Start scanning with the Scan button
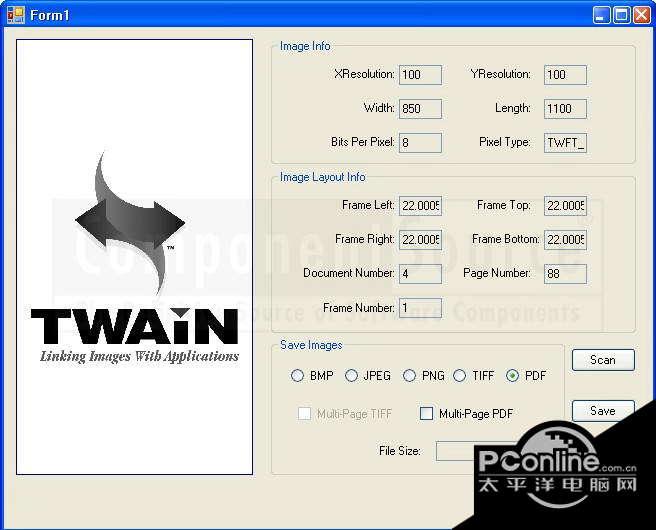The width and height of the screenshot is (656, 530). pyautogui.click(x=603, y=360)
